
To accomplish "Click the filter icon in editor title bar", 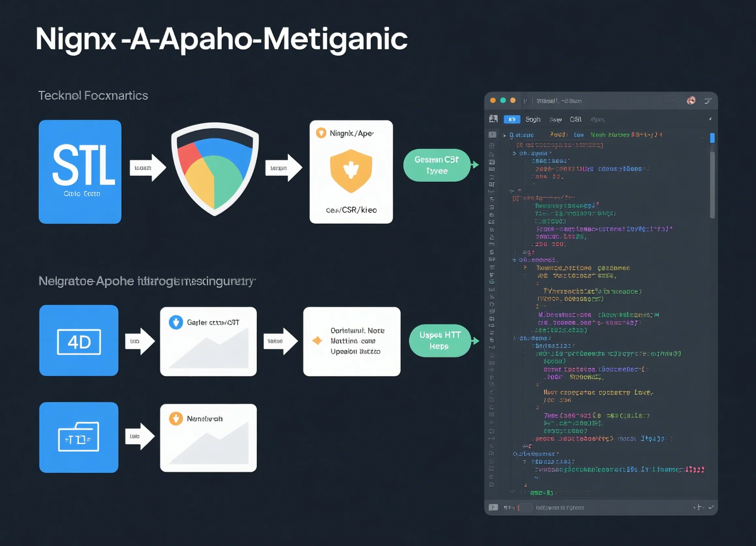I will (708, 101).
